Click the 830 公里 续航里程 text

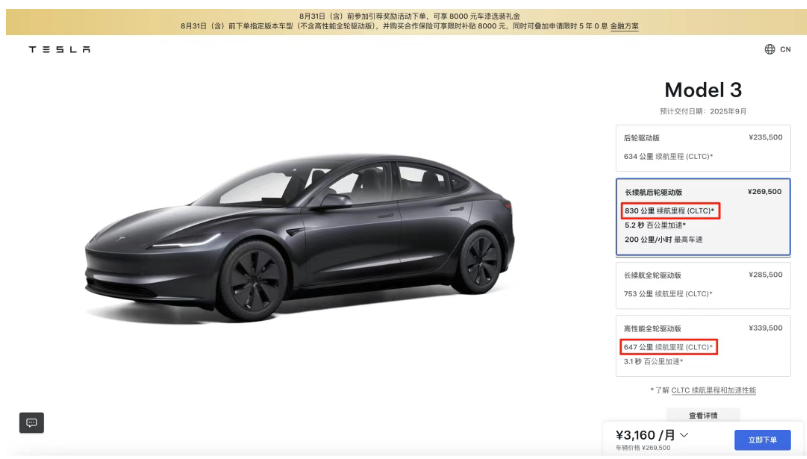coord(669,210)
